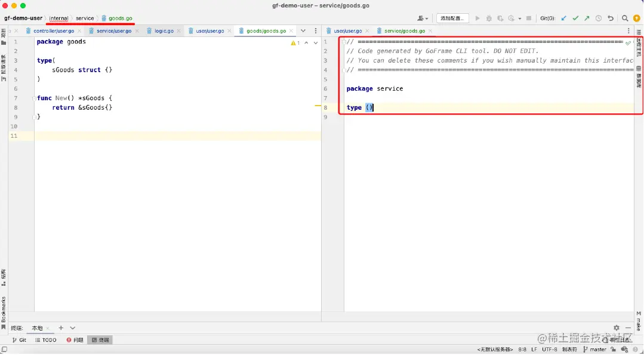Show hidden tabs dropdown in left editor

303,31
